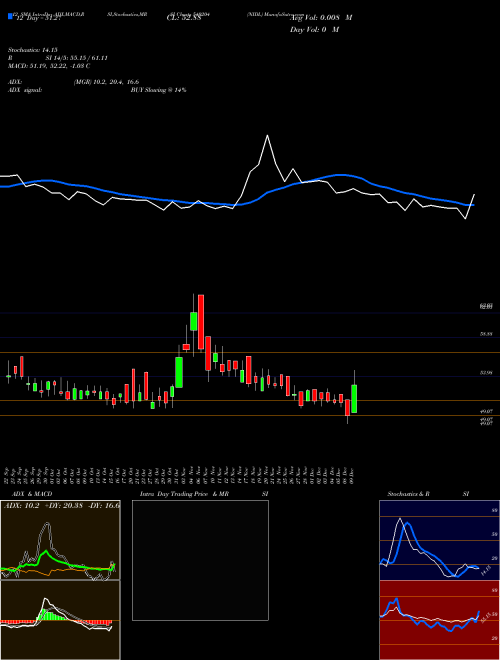The width and height of the screenshot is (500, 660).
Task: Select the 'Avg Vol: 0.008 M' text
Action: (x=321, y=18)
